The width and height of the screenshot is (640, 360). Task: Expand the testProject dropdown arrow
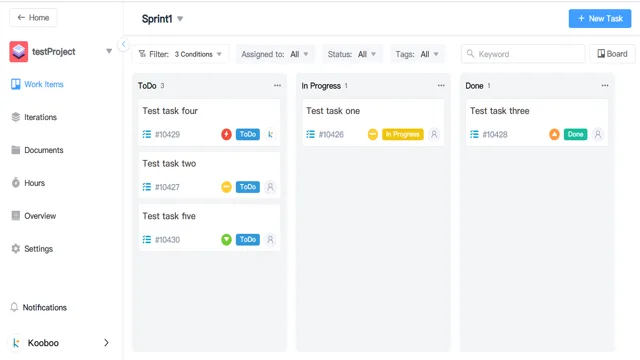coord(109,51)
